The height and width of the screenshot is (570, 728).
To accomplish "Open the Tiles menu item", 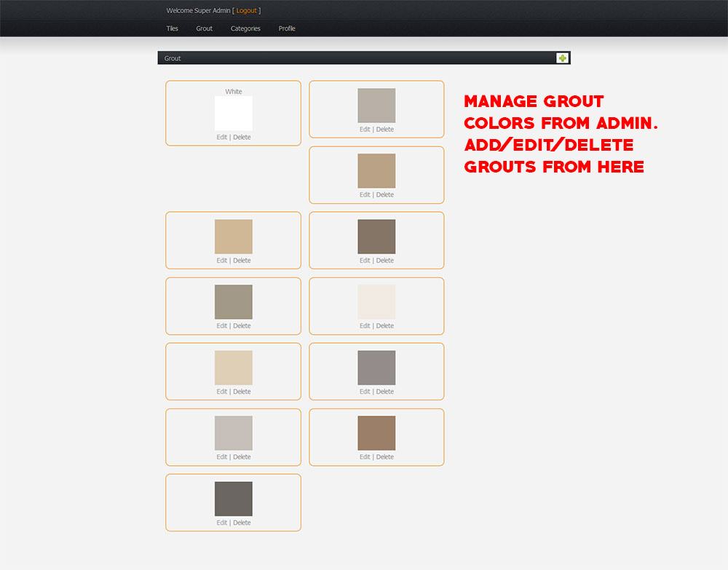I will coord(173,29).
